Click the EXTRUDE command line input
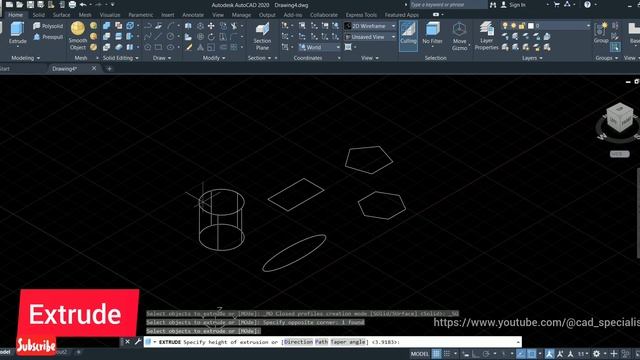 coord(332,342)
